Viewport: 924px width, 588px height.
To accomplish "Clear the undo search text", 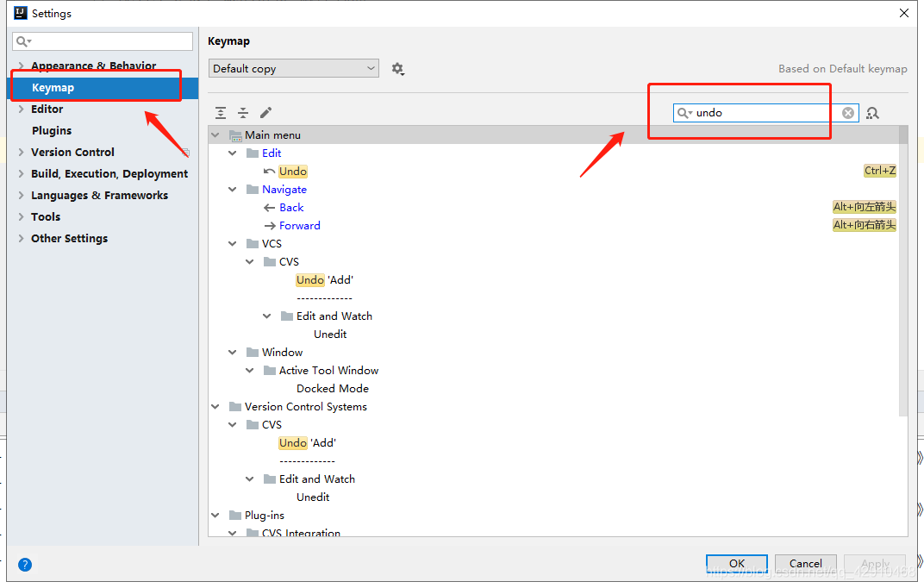I will click(848, 113).
